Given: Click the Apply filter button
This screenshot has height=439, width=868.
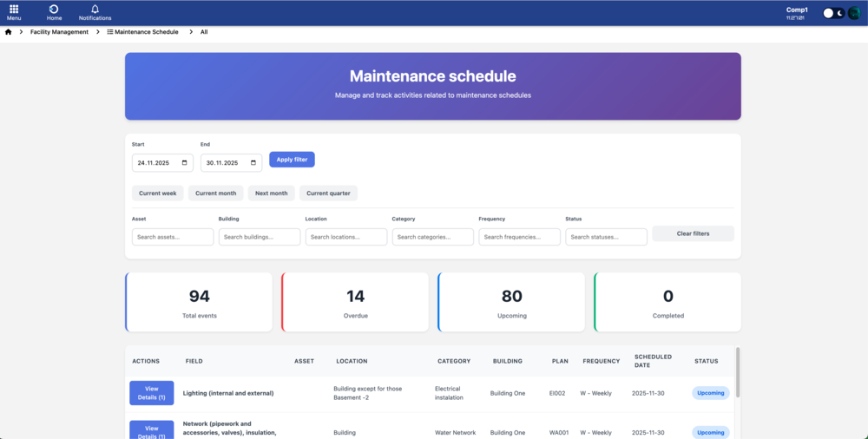Looking at the screenshot, I should 292,160.
